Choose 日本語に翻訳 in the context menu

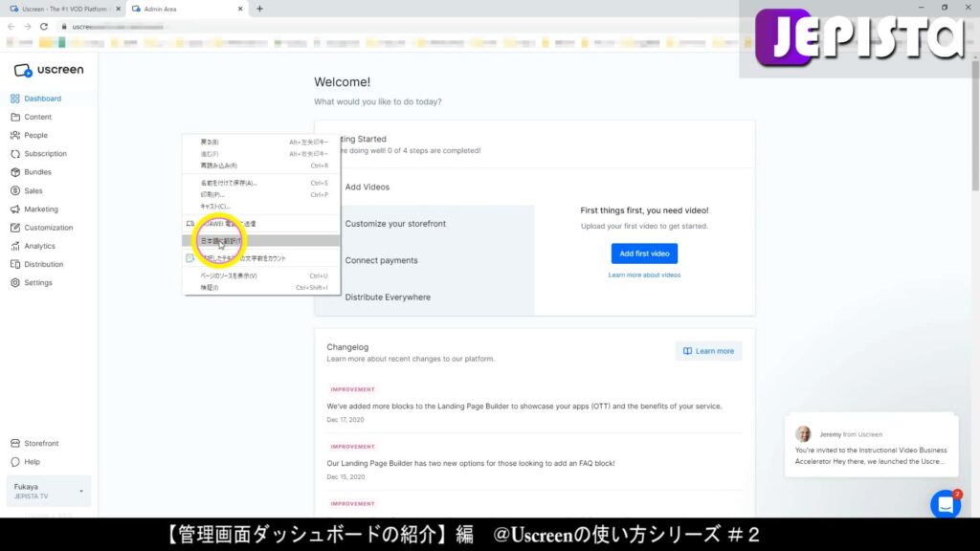261,240
